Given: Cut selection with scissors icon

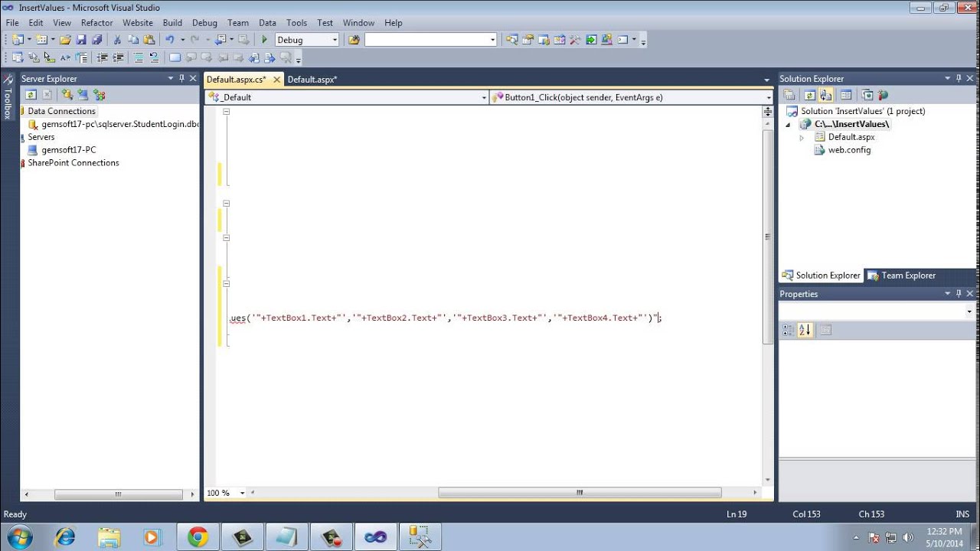Looking at the screenshot, I should [x=118, y=40].
